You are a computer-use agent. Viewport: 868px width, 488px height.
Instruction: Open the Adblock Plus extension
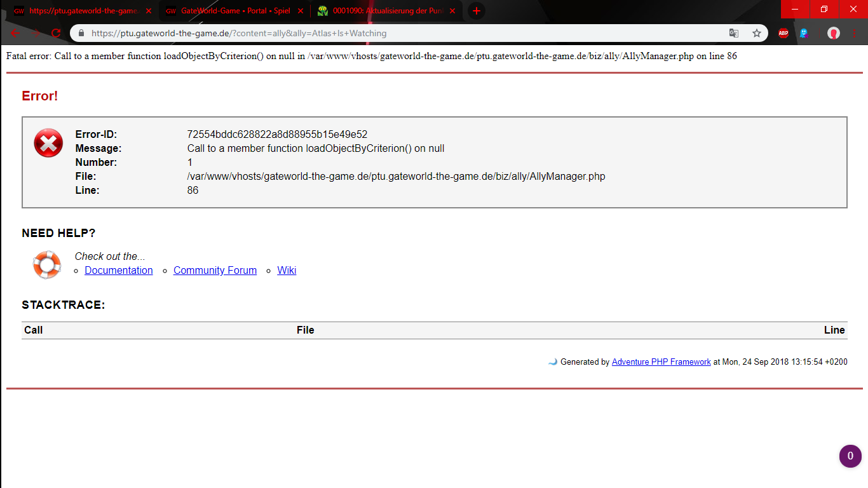tap(783, 34)
